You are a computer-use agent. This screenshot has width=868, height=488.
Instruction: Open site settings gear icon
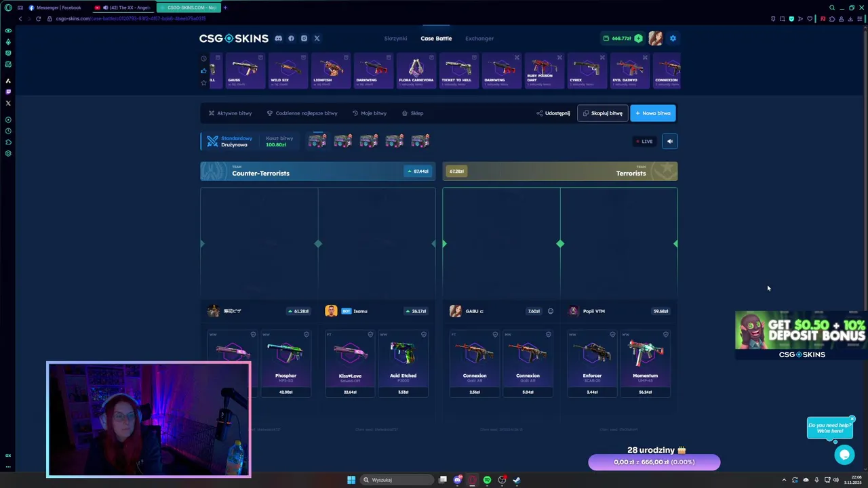click(673, 39)
